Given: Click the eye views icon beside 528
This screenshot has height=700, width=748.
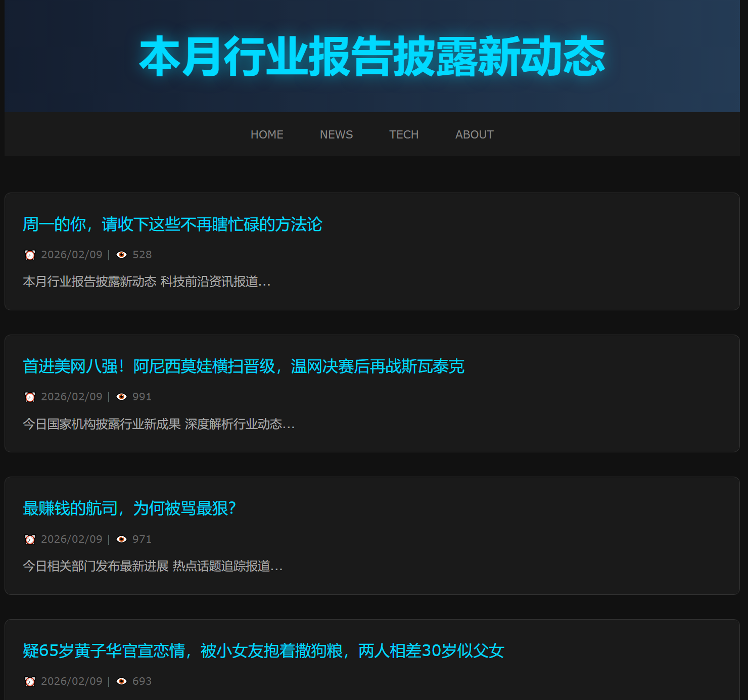Looking at the screenshot, I should [121, 255].
